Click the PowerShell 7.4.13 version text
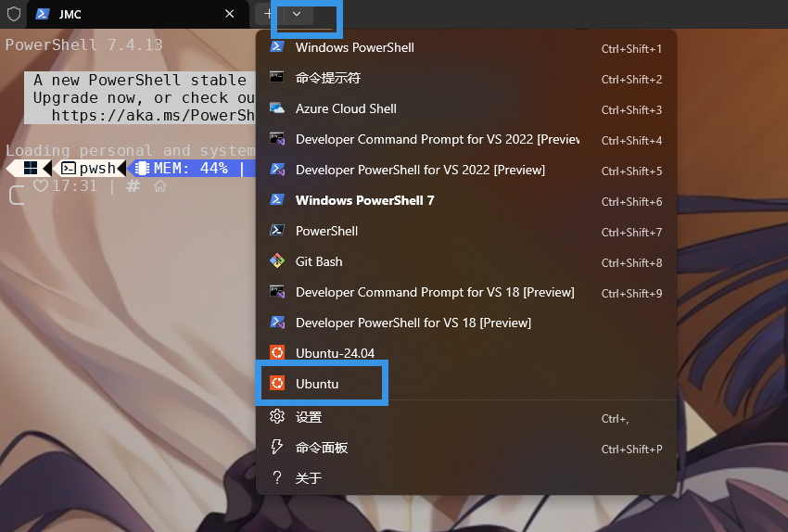788x532 pixels. [84, 44]
